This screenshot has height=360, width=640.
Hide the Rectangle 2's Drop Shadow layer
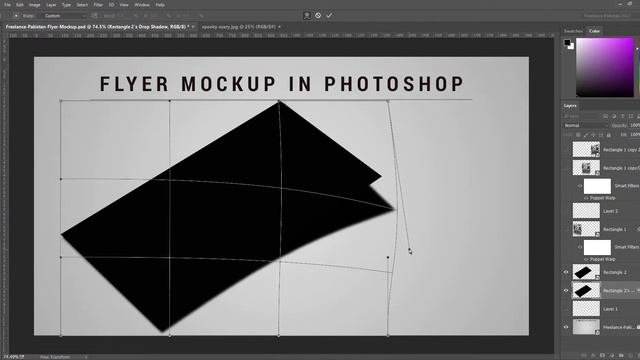[566, 291]
